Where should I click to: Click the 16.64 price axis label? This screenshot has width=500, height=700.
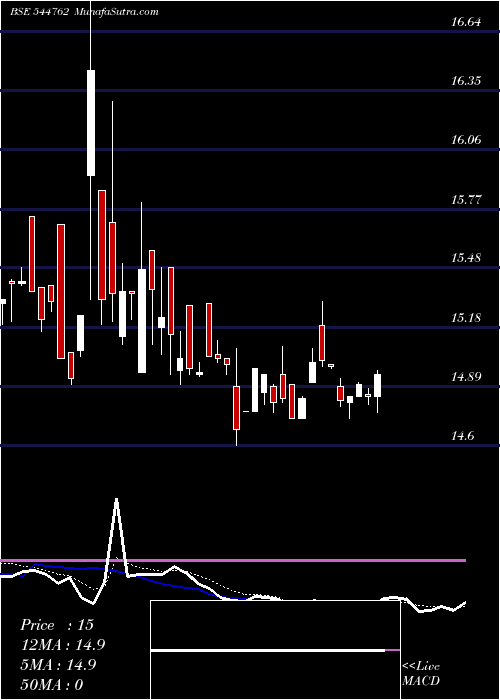(x=466, y=22)
